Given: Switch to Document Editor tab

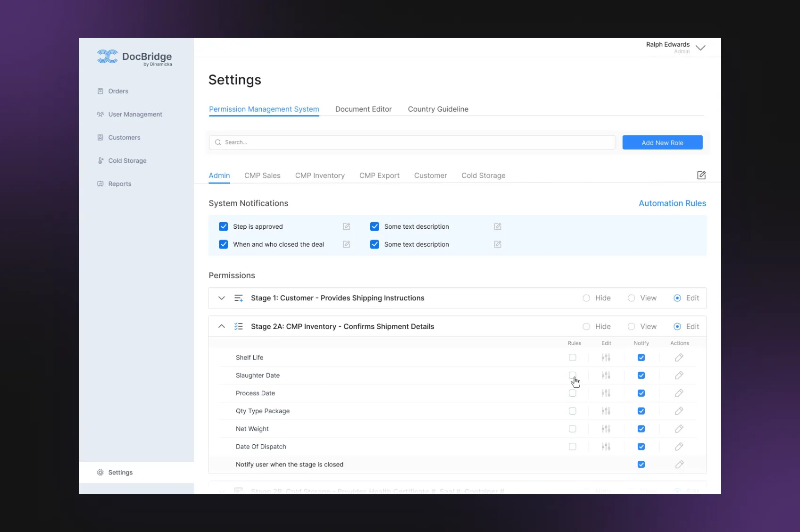Looking at the screenshot, I should [363, 109].
